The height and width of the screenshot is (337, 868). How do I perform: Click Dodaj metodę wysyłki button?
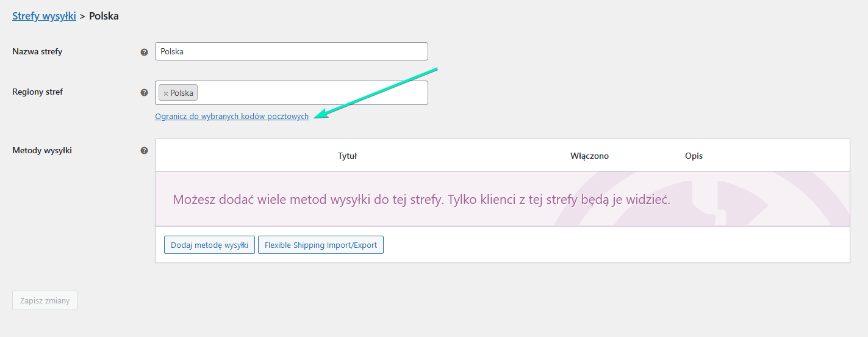209,245
